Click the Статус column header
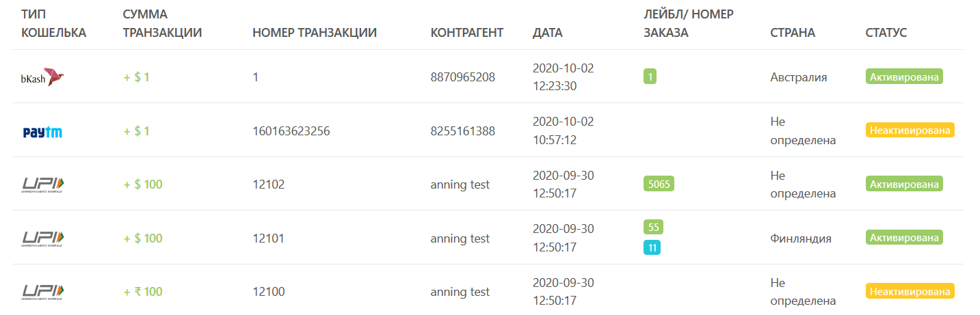The width and height of the screenshot is (980, 315). tap(886, 33)
